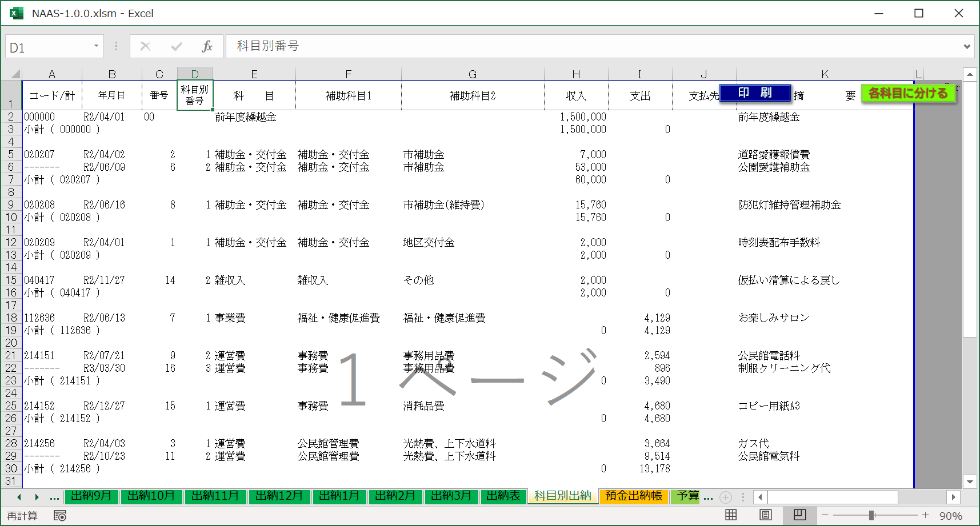Open the 出納表 sheet tab
Viewport: 980px width, 526px height.
(503, 496)
